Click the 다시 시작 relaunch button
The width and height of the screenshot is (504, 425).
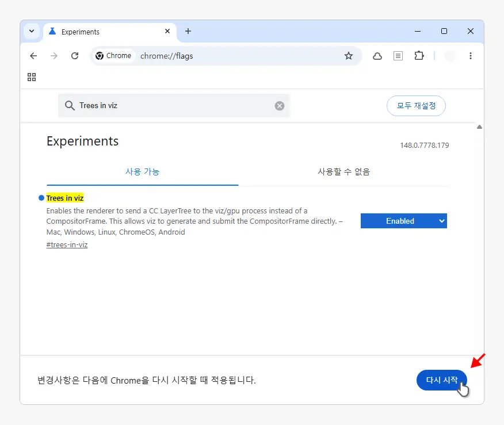pos(442,380)
